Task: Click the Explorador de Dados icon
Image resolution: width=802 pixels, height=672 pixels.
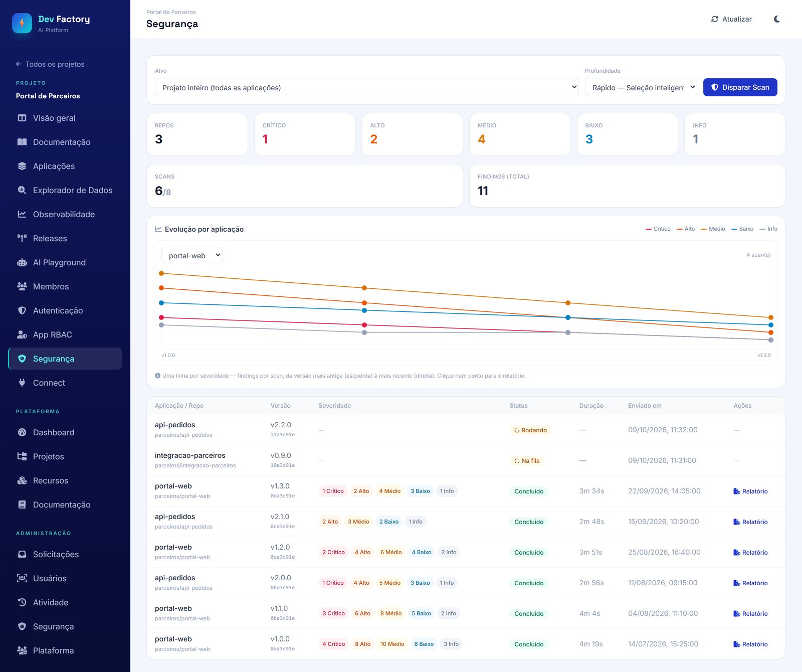Action: (22, 190)
